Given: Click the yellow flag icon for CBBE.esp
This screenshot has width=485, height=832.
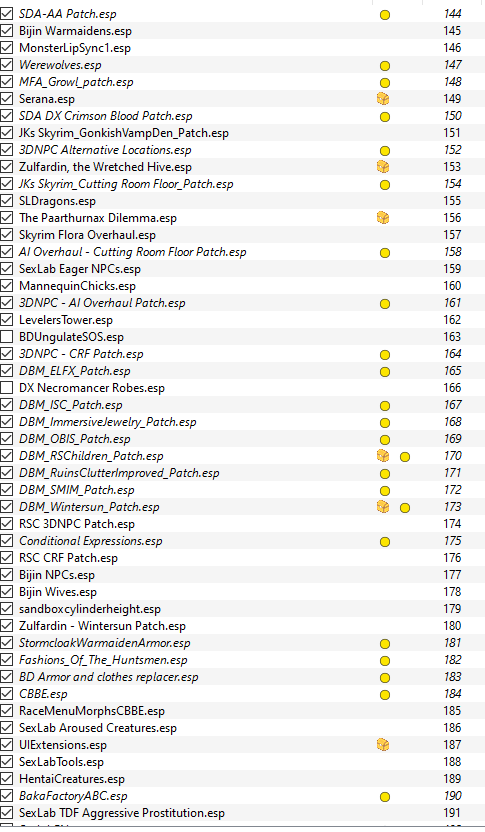Looking at the screenshot, I should click(x=385, y=695).
